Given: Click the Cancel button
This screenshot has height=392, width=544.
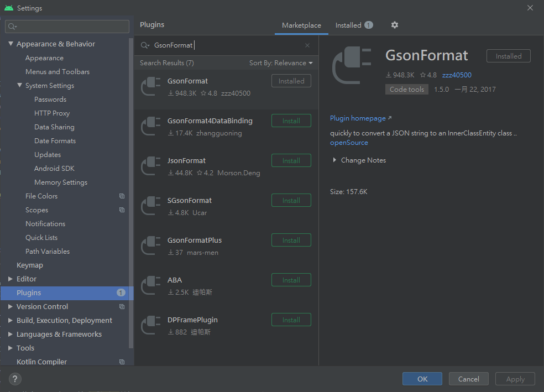Looking at the screenshot, I should coord(469,379).
